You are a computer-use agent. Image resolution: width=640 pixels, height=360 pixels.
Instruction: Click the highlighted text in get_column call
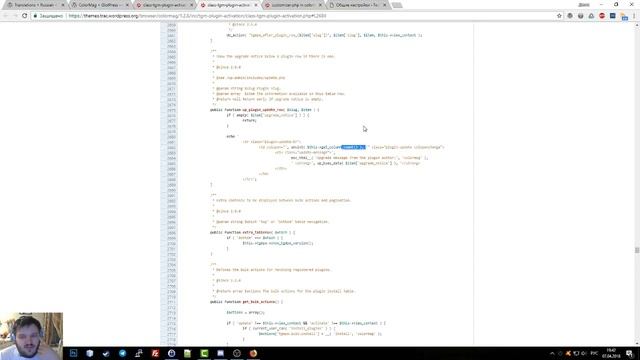353,147
